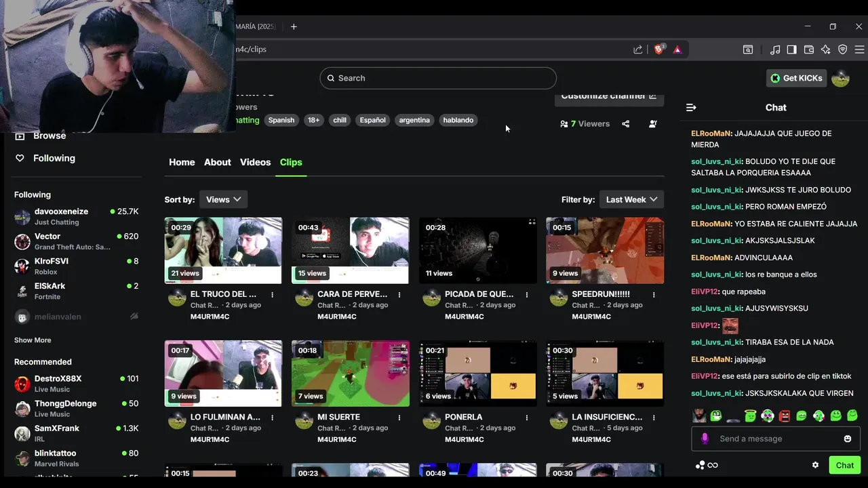Open davooxeneize channel in Following list
Viewport: 868px width, 488px height.
click(76, 217)
